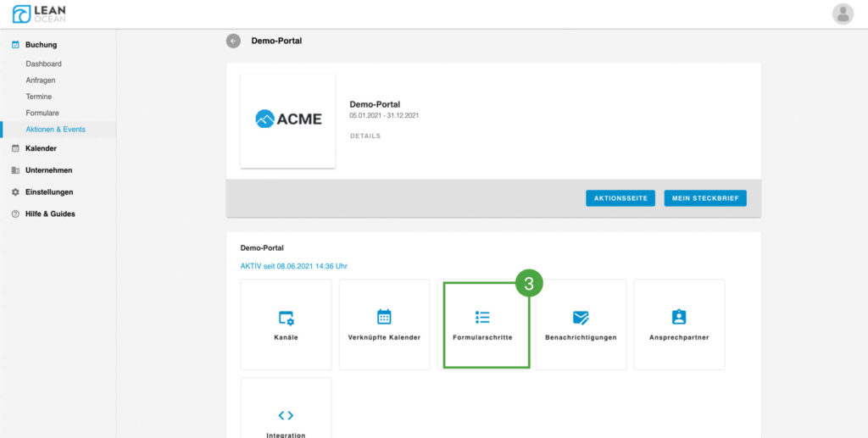Open the Benachrichtigungen envelope icon
Screen dimensions: 868x438
(x=581, y=318)
